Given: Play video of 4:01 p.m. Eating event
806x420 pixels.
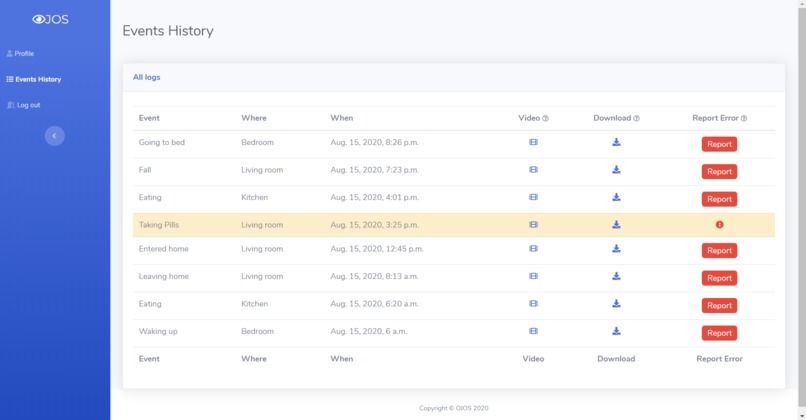Looking at the screenshot, I should click(533, 197).
